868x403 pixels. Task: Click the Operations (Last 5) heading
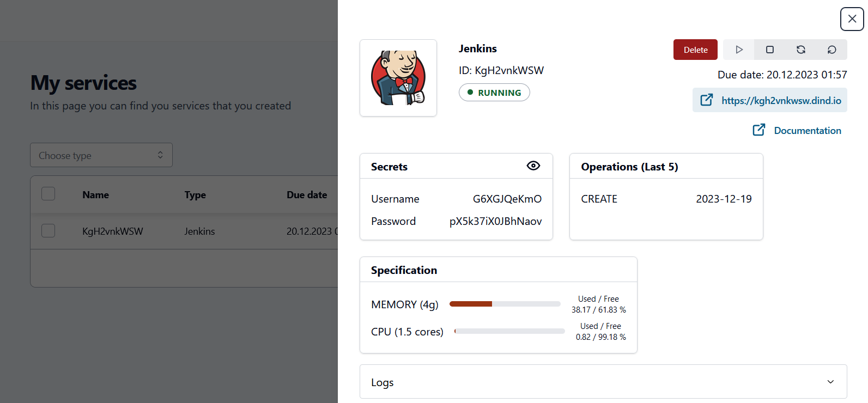(630, 167)
